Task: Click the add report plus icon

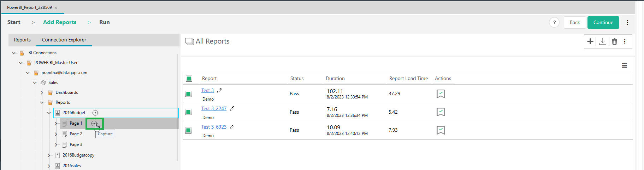Action: click(590, 41)
